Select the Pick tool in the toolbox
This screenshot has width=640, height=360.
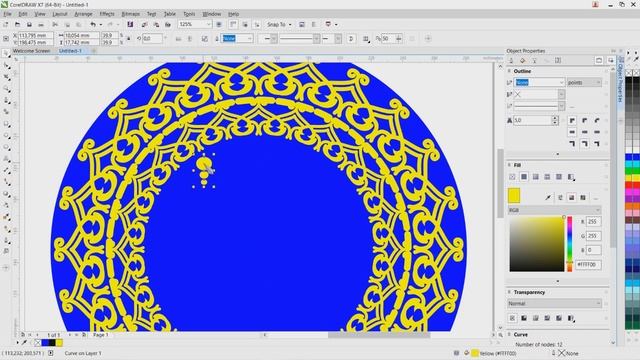6,53
